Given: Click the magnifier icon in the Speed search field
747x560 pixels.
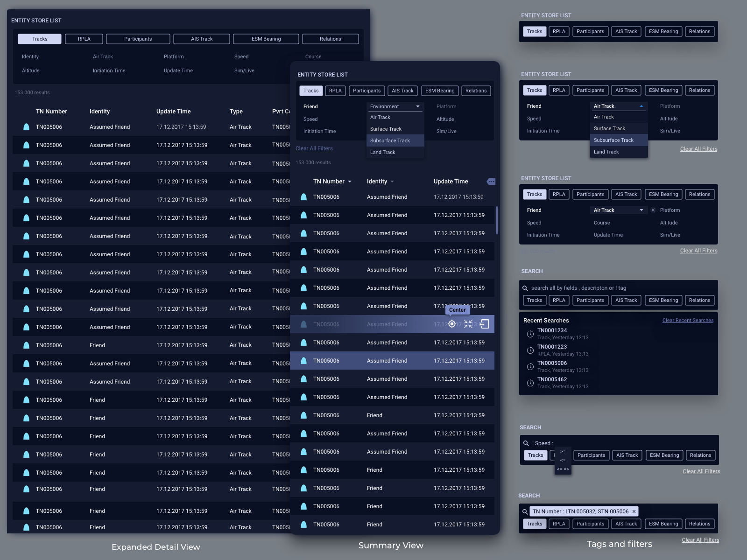Looking at the screenshot, I should click(x=526, y=443).
